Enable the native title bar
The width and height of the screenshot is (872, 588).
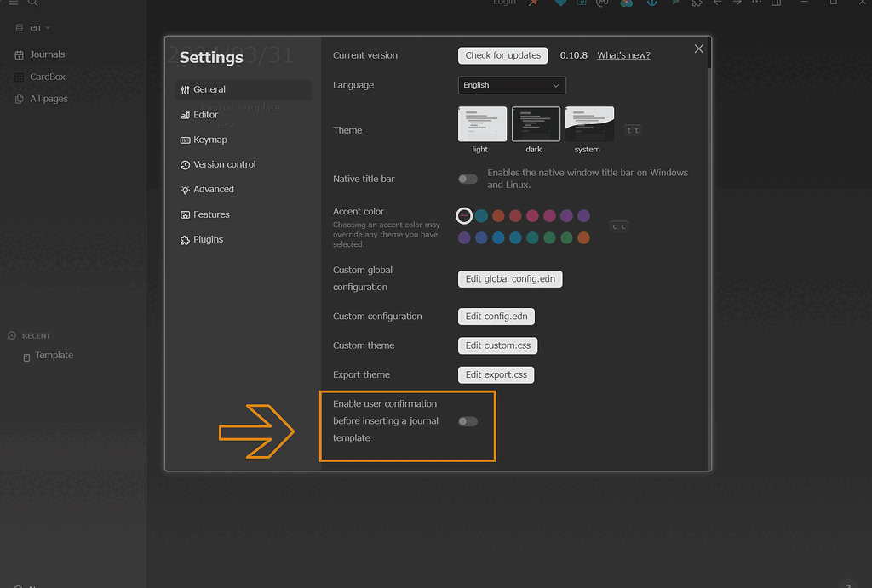468,179
